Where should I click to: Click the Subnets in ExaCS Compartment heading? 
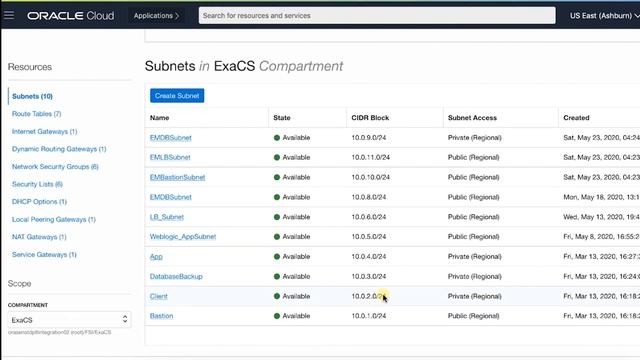coord(244,66)
